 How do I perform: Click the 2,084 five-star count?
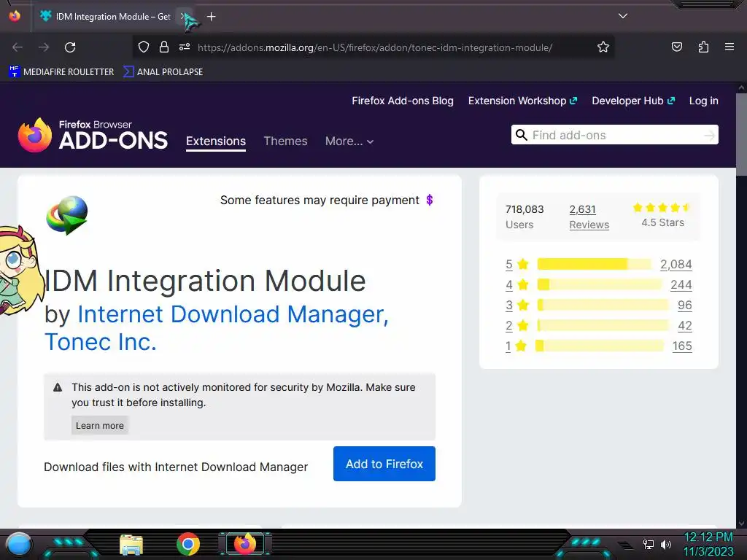click(x=676, y=264)
